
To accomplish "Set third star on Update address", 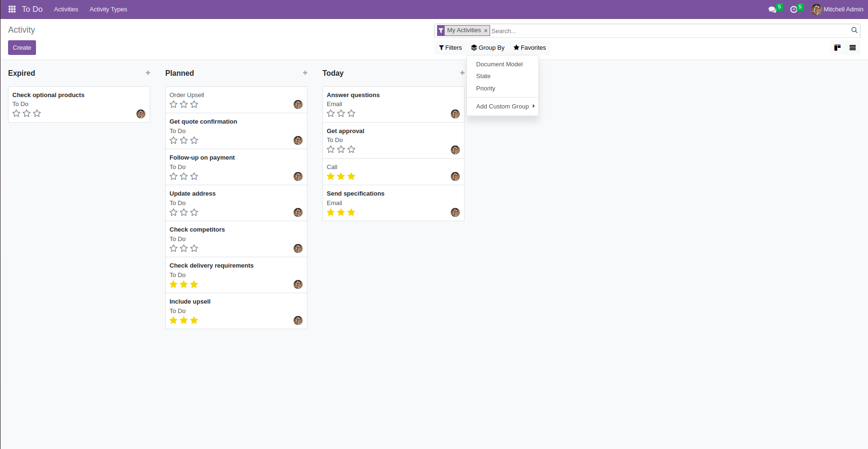I will (194, 212).
